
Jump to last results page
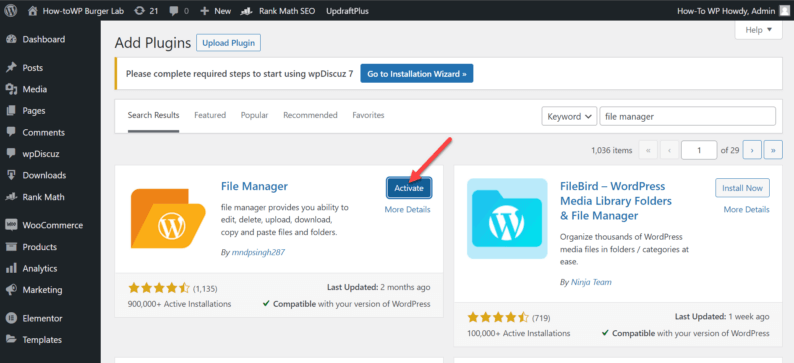tap(773, 150)
